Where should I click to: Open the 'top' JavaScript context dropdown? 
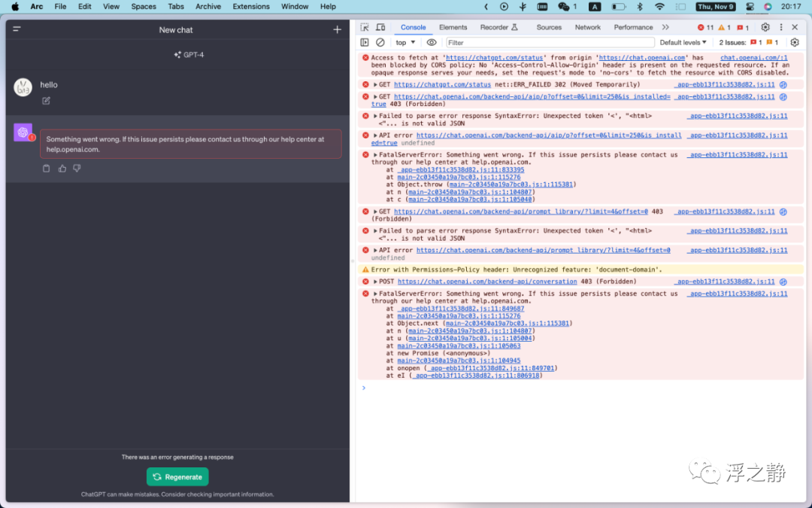405,42
